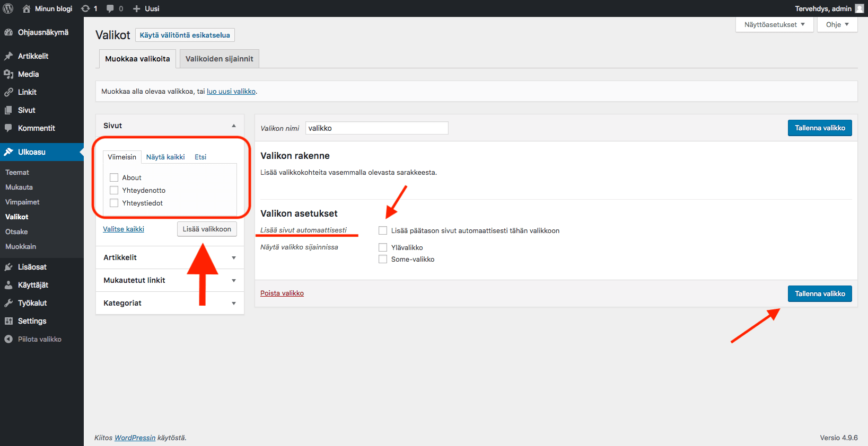Click the home icon next to Minun blogi
Viewport: 868px width, 446px height.
27,8
